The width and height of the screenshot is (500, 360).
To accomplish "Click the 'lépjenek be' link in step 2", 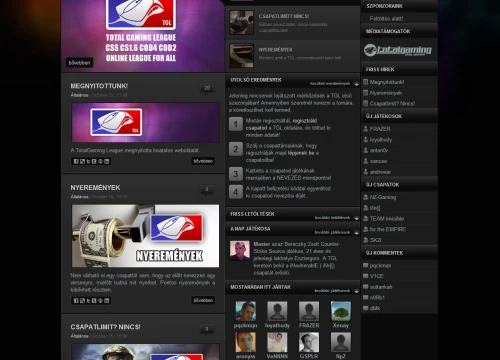I will point(301,153).
